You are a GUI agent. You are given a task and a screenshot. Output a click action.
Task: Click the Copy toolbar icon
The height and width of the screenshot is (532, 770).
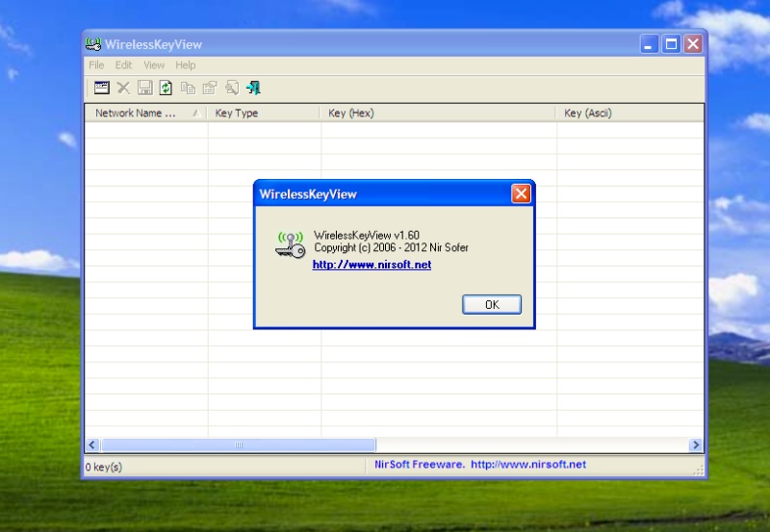click(188, 89)
